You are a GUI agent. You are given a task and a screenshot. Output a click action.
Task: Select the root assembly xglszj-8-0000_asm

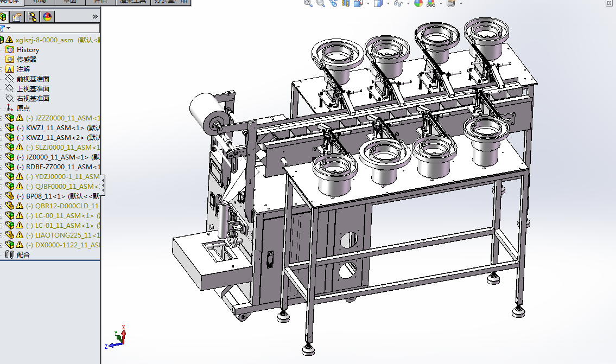(x=45, y=40)
